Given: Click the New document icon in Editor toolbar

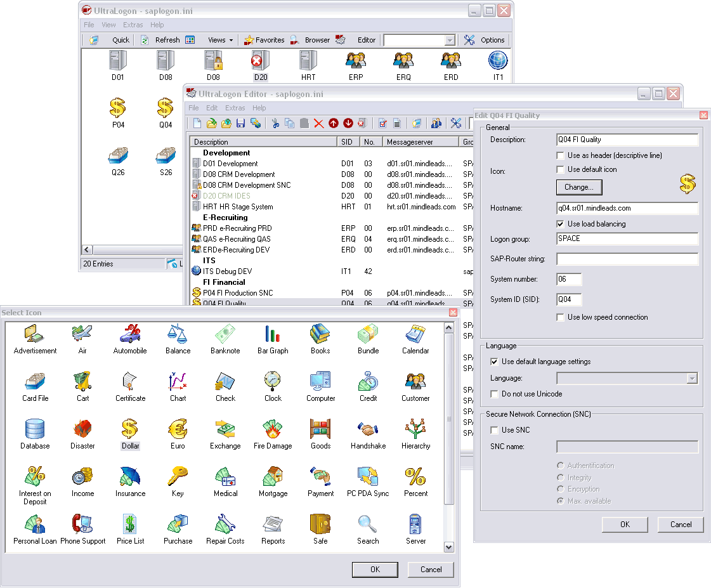Looking at the screenshot, I should (197, 123).
